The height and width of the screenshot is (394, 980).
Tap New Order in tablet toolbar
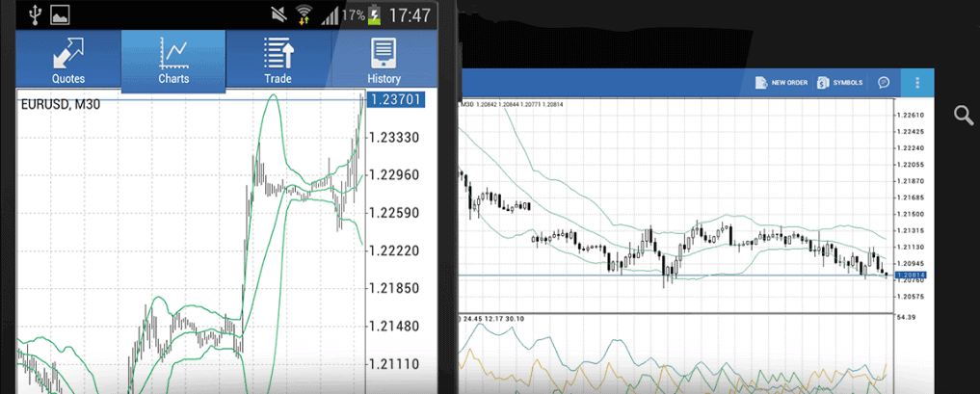(781, 83)
